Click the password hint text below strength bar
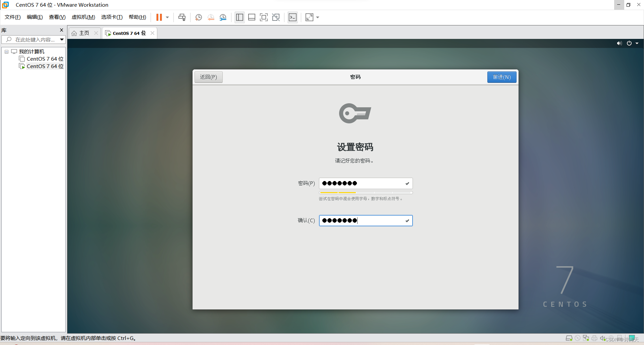Image resolution: width=644 pixels, height=345 pixels. pos(361,199)
